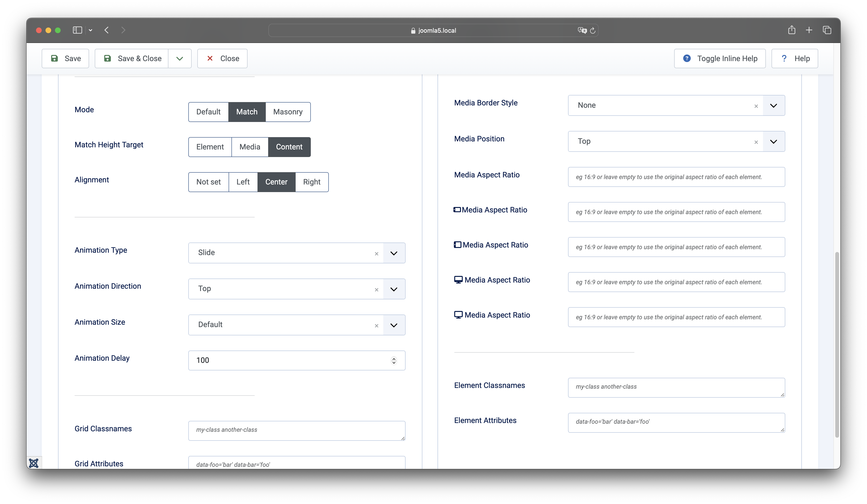
Task: Clear the Animation Type Slide value
Action: click(376, 254)
